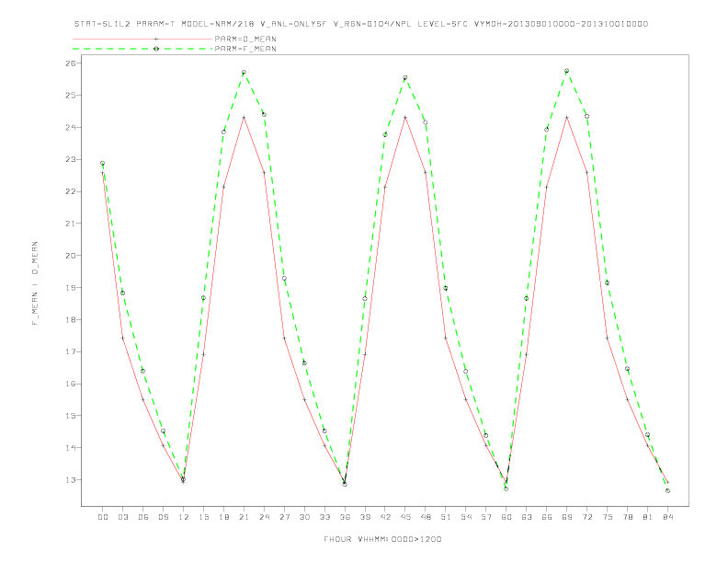Click x-axis tick label 69
This screenshot has height=563, width=728.
(x=567, y=517)
